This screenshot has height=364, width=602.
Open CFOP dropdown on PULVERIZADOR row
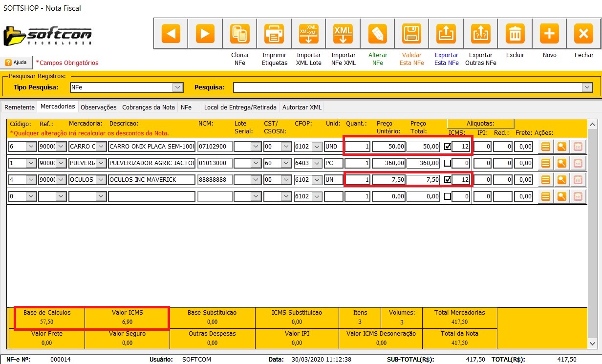tap(317, 163)
